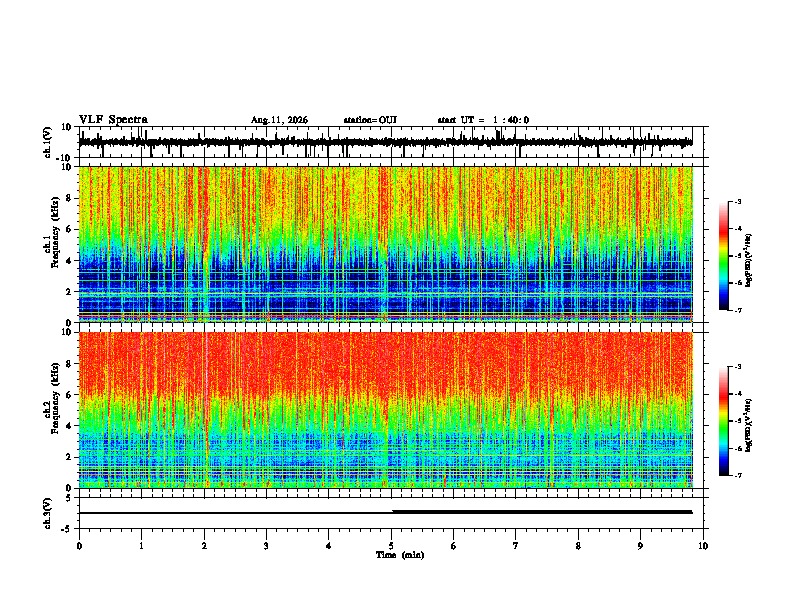Click the '-6' label on ch.2 colorbar
This screenshot has height=612, width=792.
737,448
